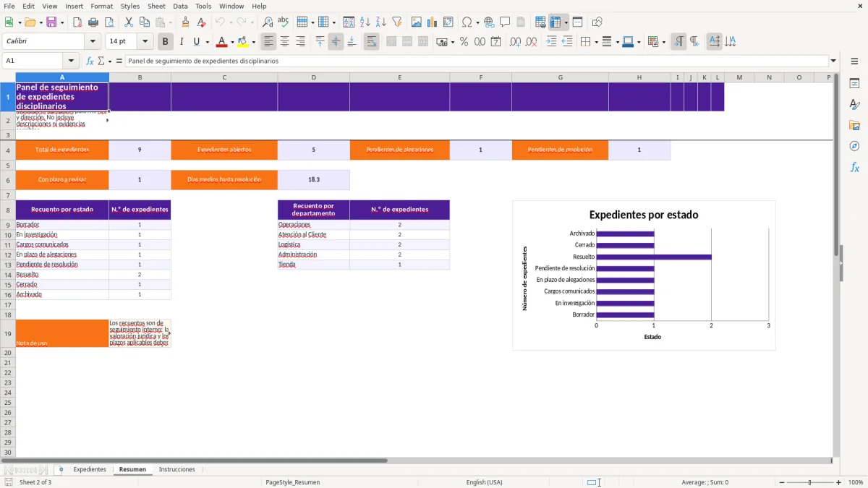This screenshot has width=868, height=488.
Task: Increase indent
Action: pos(551,42)
